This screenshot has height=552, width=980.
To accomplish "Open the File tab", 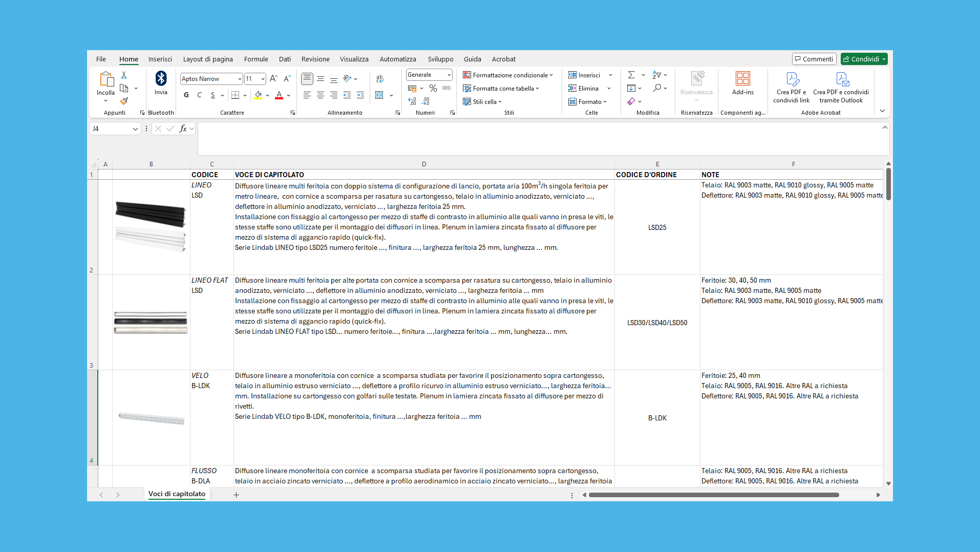I will (x=101, y=59).
